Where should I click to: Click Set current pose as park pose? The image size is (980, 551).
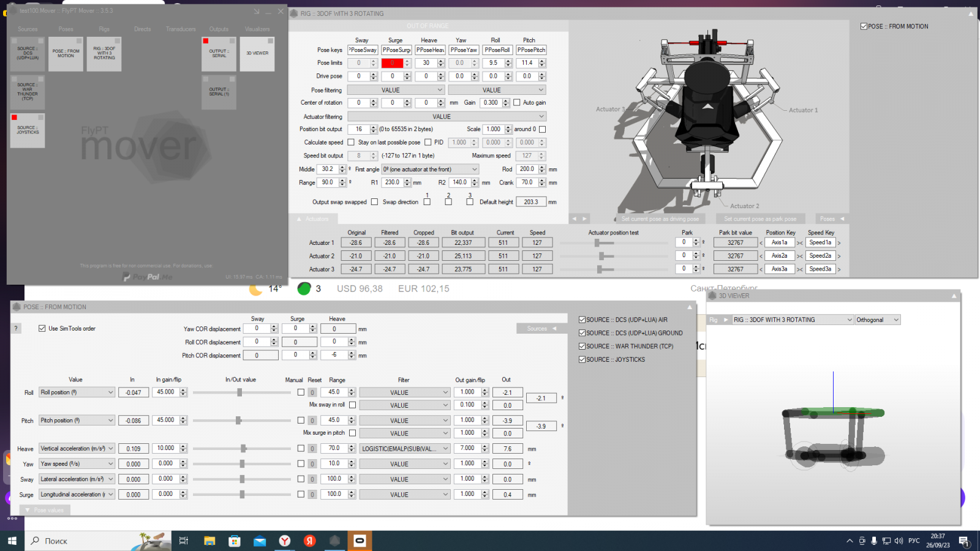(760, 219)
